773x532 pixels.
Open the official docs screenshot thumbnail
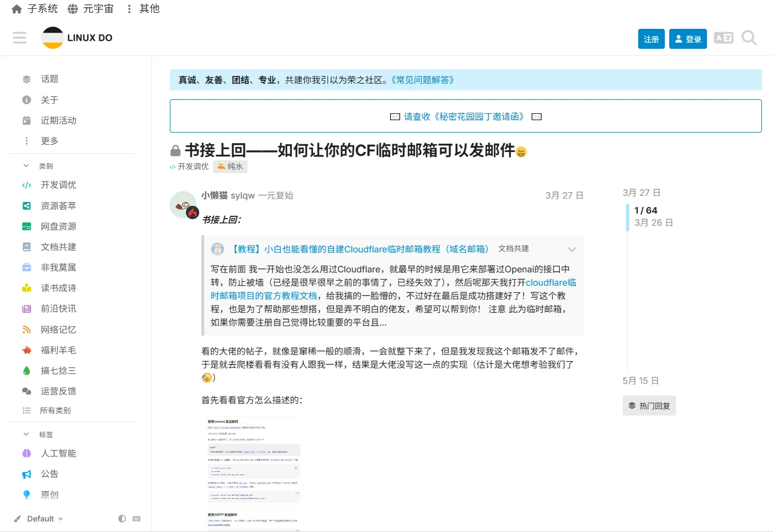[x=254, y=474]
